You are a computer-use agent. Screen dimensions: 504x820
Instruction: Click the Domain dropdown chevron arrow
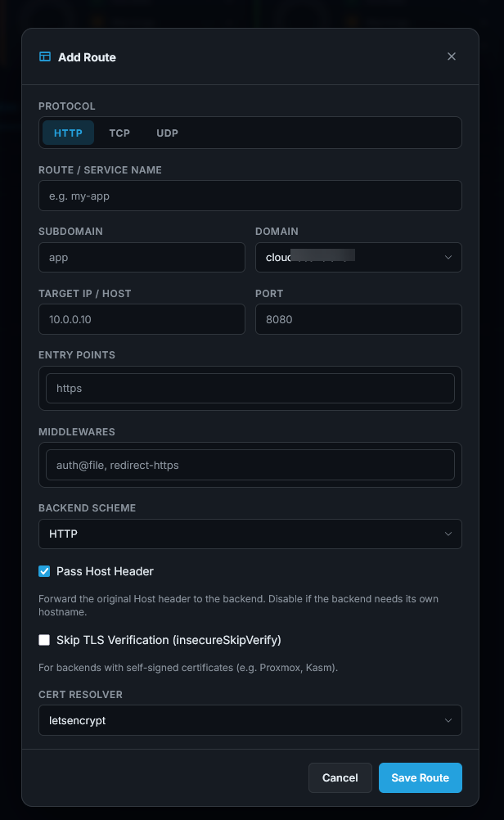click(448, 257)
